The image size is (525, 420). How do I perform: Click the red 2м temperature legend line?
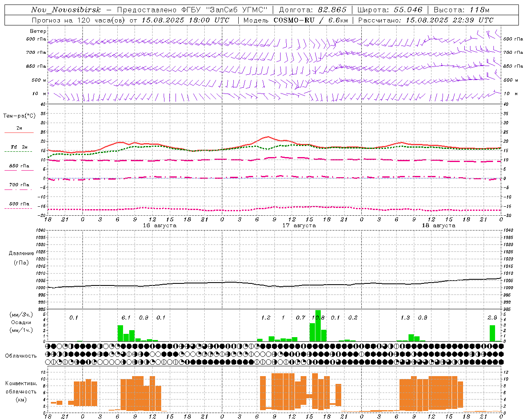(x=19, y=132)
